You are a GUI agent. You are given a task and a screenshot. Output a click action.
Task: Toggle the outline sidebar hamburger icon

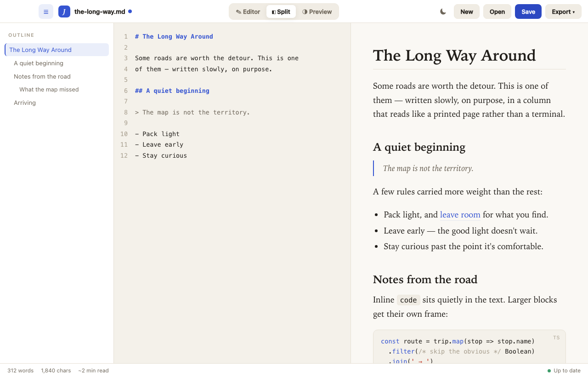coord(46,11)
